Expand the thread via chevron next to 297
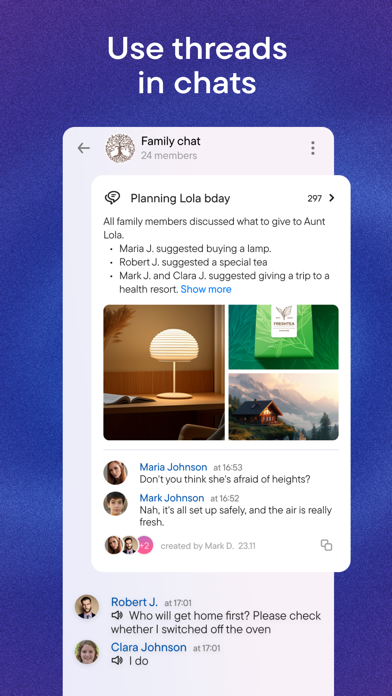 (x=331, y=198)
